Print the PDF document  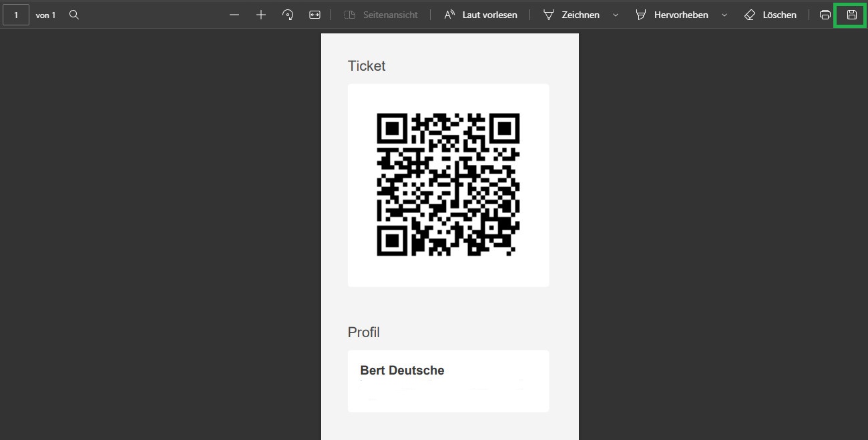[x=825, y=15]
